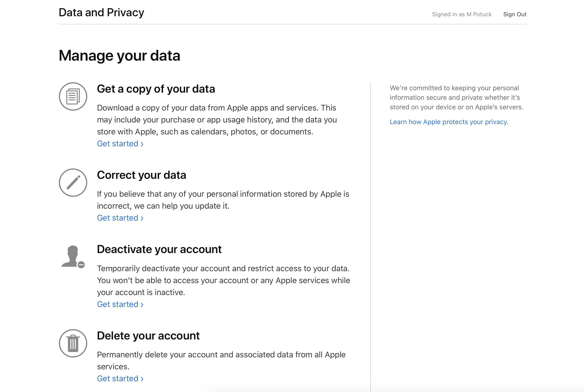Select the Manage your data heading

[x=120, y=55]
